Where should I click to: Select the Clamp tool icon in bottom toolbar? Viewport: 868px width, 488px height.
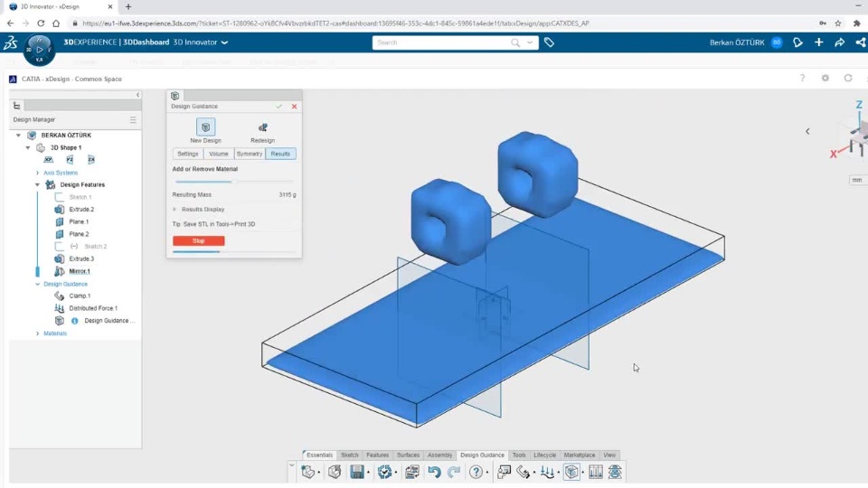(523, 472)
